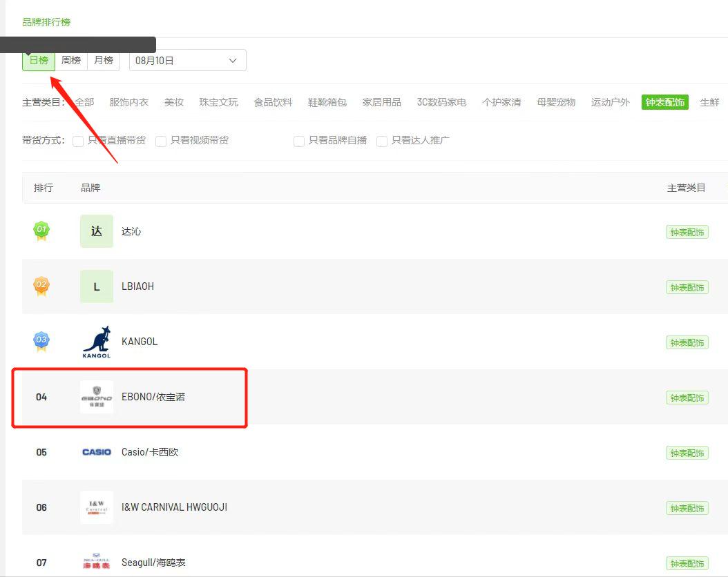Open the KANGOL kangaroo logo
Image resolution: width=728 pixels, height=577 pixels.
(x=97, y=342)
